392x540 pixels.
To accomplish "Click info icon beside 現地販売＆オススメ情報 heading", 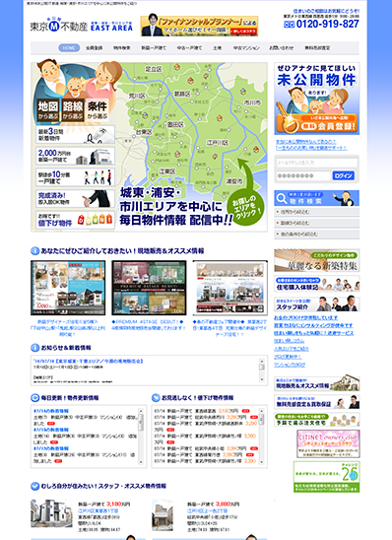I will [x=34, y=251].
